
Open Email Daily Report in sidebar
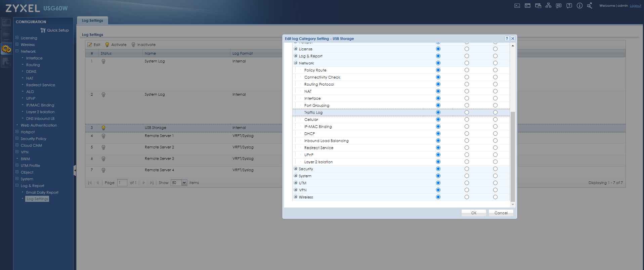point(42,192)
